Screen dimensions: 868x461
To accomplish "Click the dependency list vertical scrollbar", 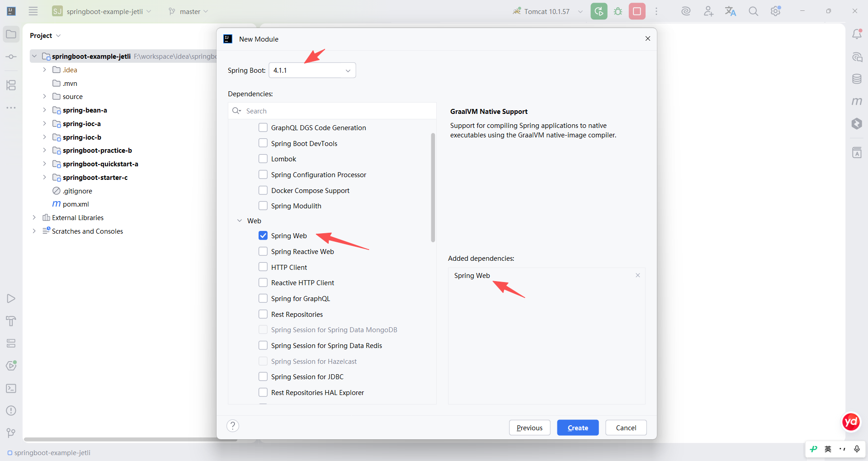I will coord(433,187).
